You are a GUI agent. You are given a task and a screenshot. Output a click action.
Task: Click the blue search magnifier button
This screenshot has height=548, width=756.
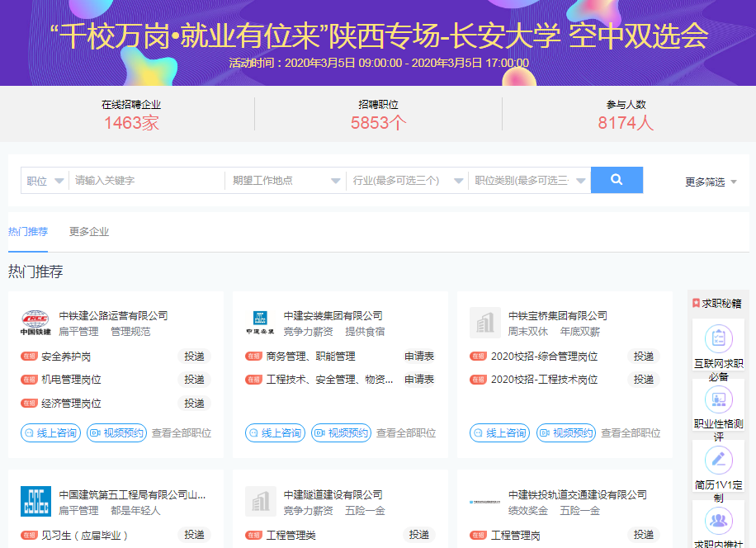click(617, 180)
